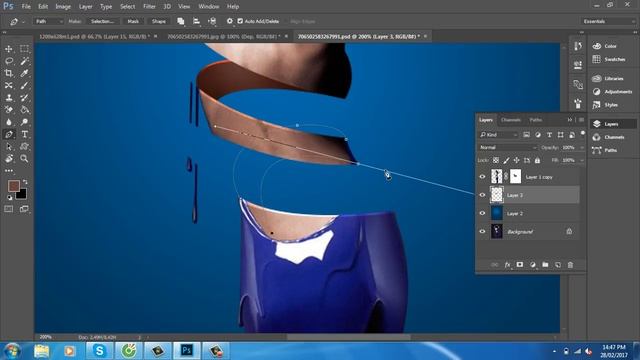Screen dimensions: 640x360
Task: Select the Eyedropper tool
Action: click(24, 73)
